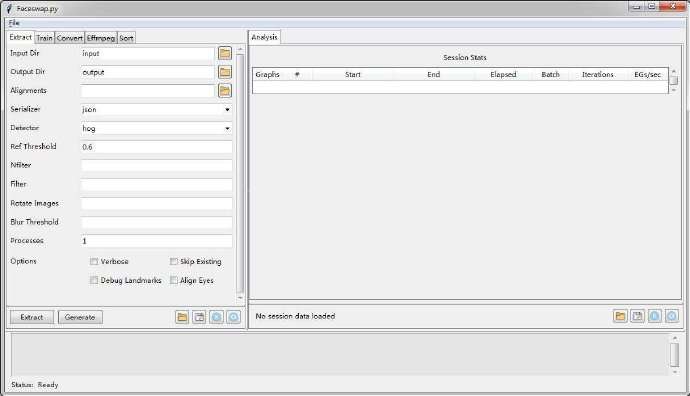Click the Ref Threshold field showing 0.6
Image resolution: width=690 pixels, height=396 pixels.
click(157, 147)
